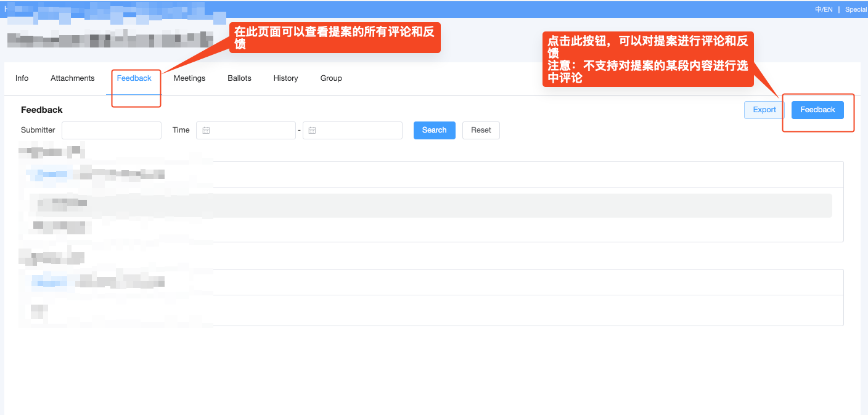Toggle language with 中/EN switch

[x=823, y=9]
